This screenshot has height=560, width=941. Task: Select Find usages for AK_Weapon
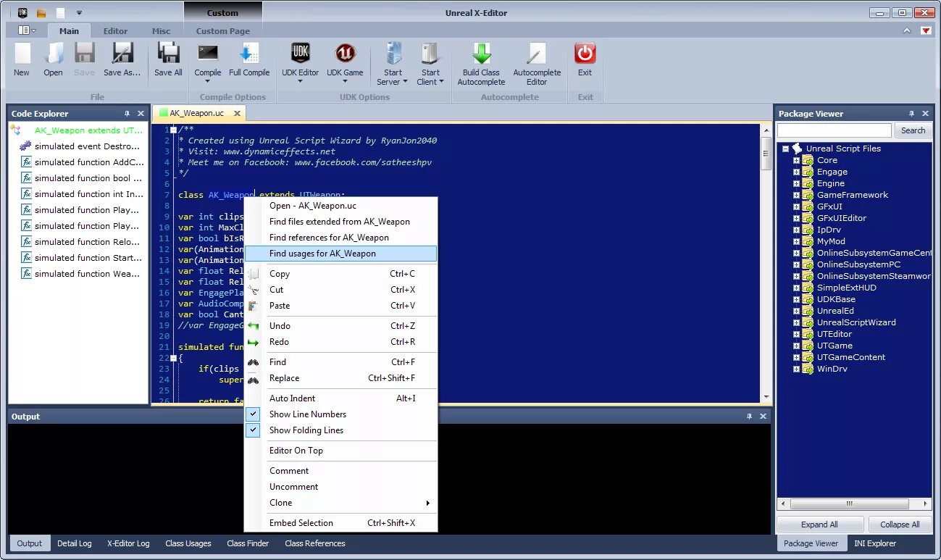pyautogui.click(x=340, y=254)
